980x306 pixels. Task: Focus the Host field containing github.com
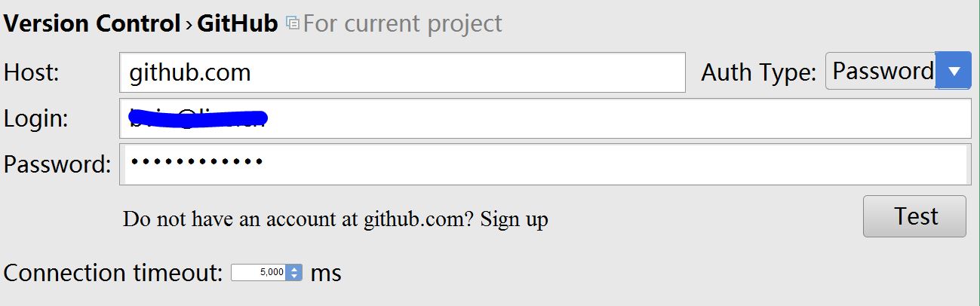pos(401,72)
